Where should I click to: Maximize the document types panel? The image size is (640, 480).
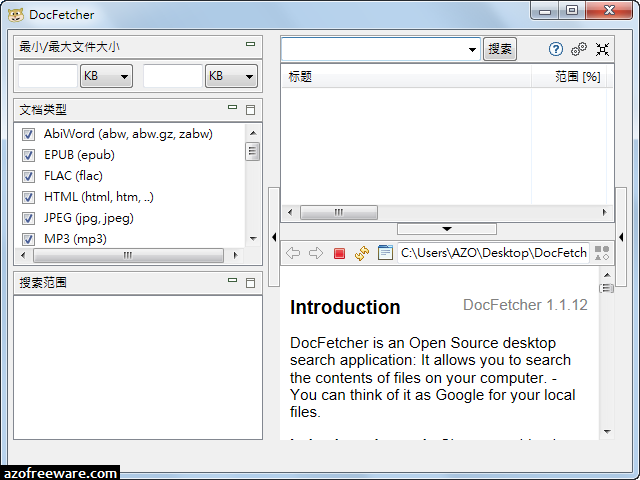pos(250,109)
